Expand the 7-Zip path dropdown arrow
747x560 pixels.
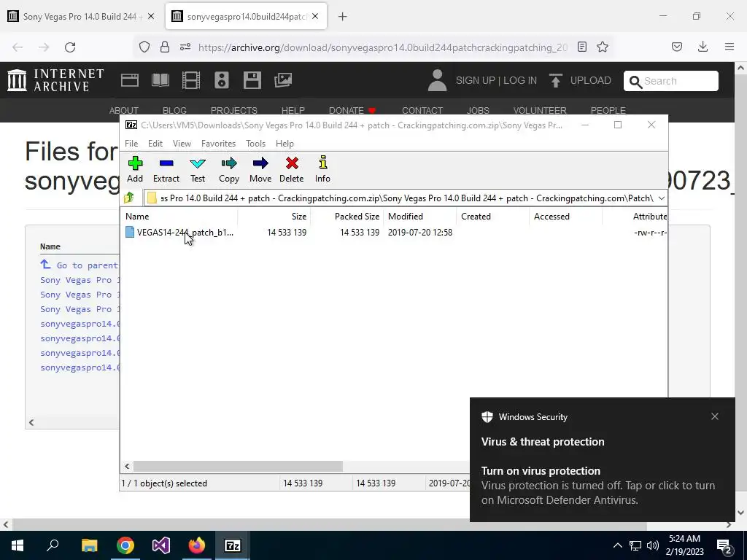[x=661, y=198]
